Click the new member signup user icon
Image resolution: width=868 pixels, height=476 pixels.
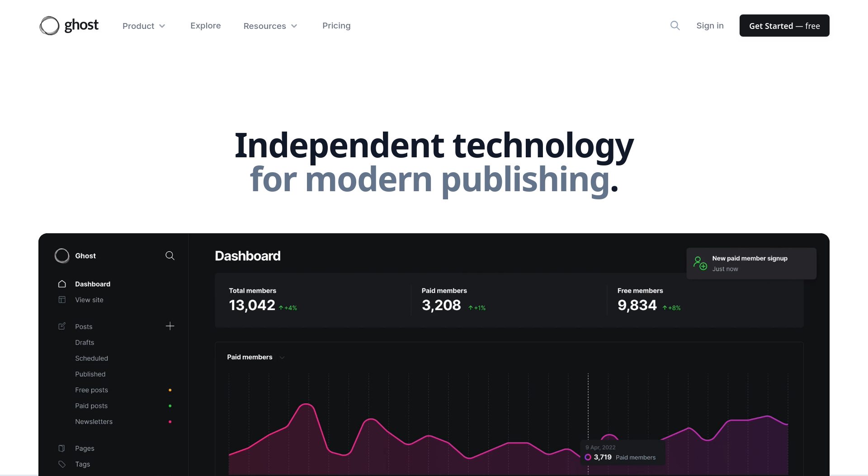click(x=700, y=263)
